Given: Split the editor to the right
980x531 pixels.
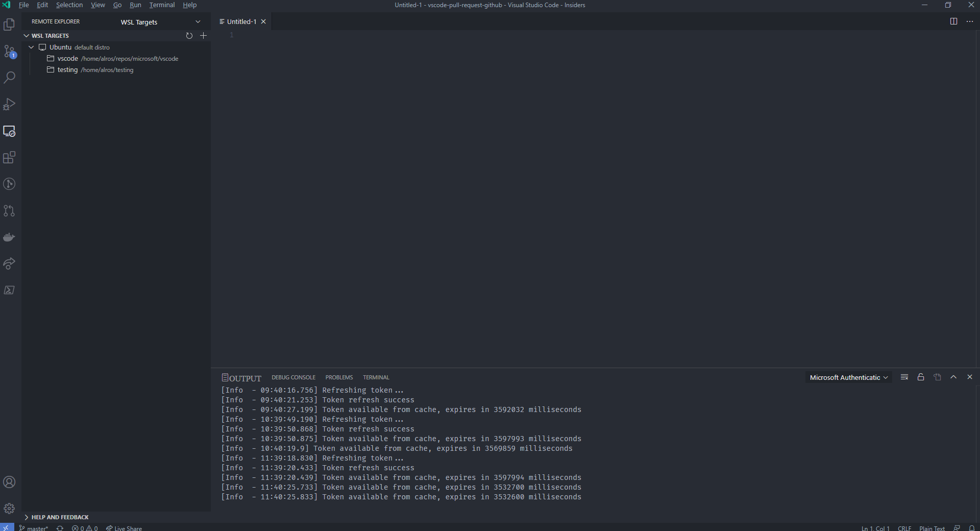Looking at the screenshot, I should point(953,21).
